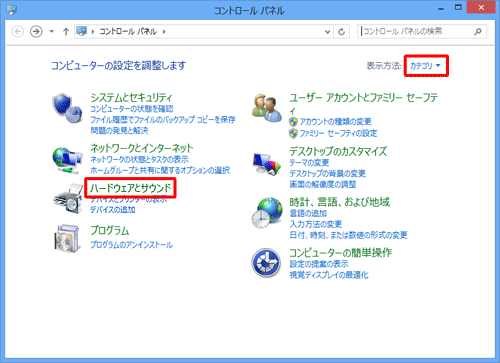This screenshot has height=363, width=500.
Task: Open the Ease of Access icon
Action: tap(266, 263)
